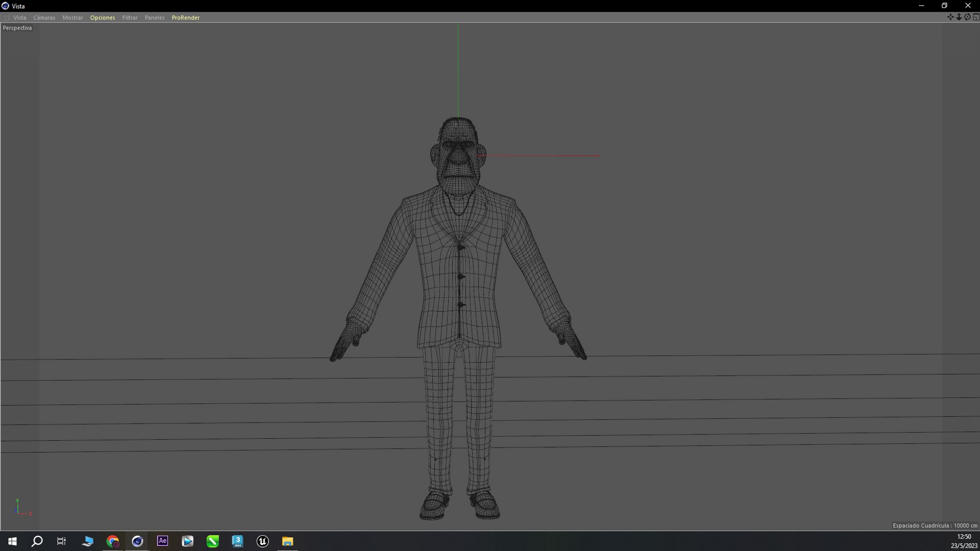
Task: Click the menu bar grip handle icon
Action: pyautogui.click(x=6, y=17)
